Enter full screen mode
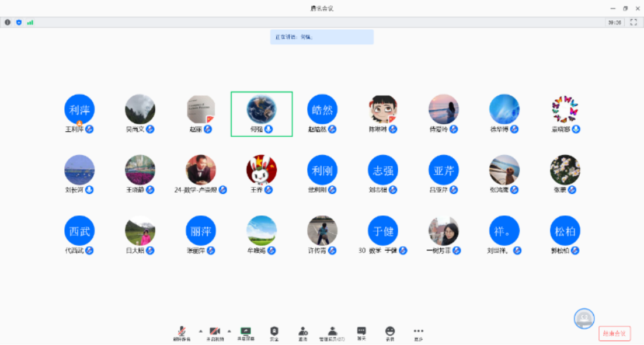 click(x=633, y=22)
